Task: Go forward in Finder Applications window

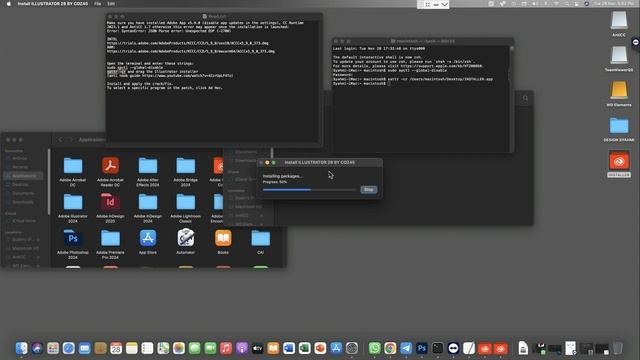Action: pyautogui.click(x=71, y=140)
